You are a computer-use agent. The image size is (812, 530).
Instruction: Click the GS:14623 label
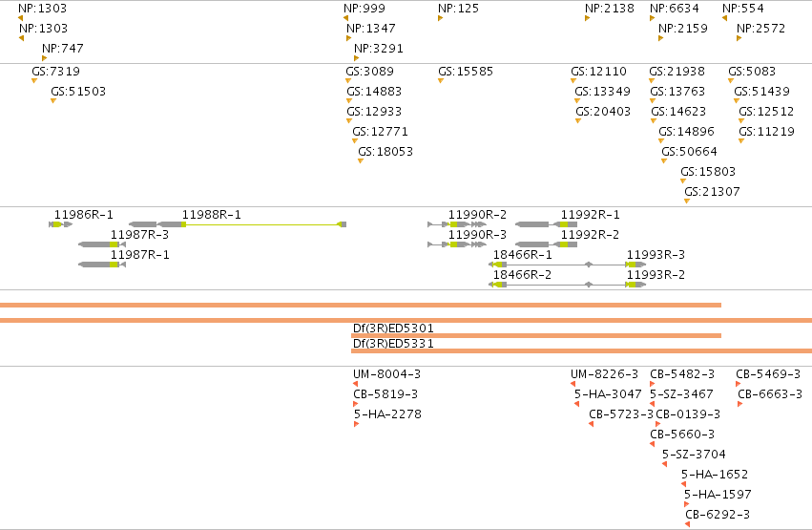coord(678,112)
